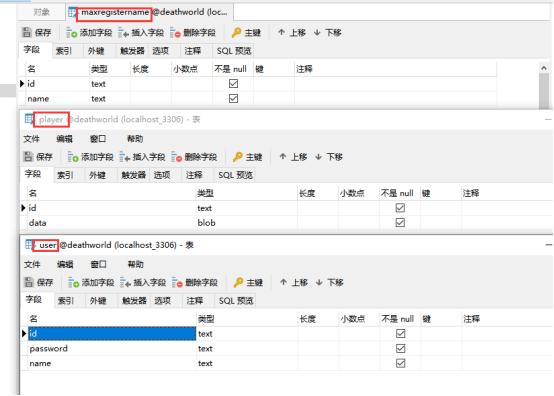This screenshot has width=554, height=396.
Task: Toggle not-null for player data field
Action: 400,223
